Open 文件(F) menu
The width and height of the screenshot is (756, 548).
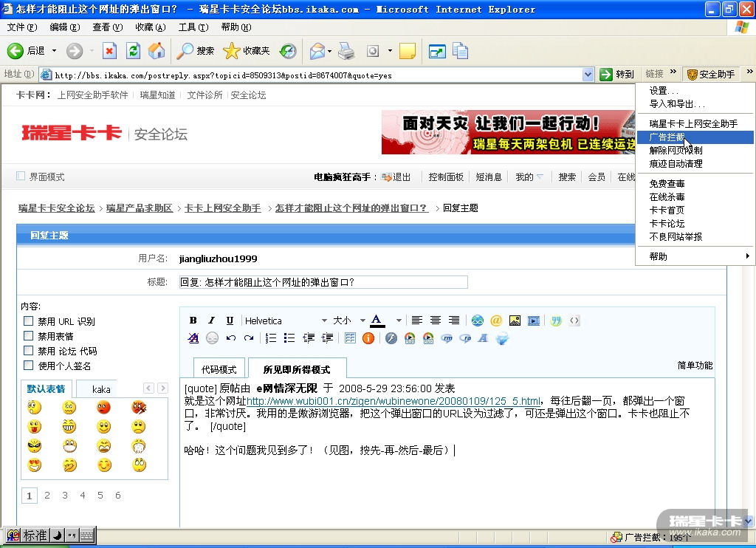21,27
